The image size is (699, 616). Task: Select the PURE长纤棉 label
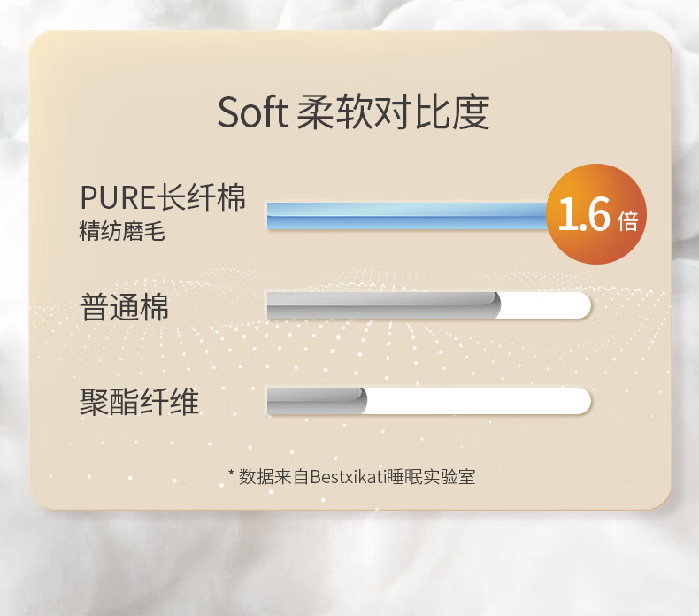coord(163,197)
